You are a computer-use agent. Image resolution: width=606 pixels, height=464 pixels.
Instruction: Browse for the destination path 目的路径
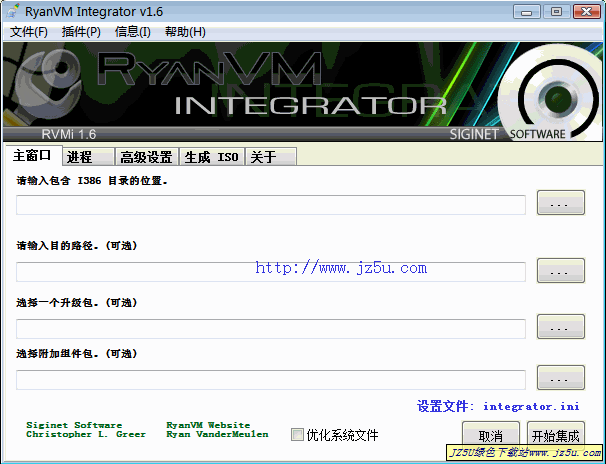(561, 270)
